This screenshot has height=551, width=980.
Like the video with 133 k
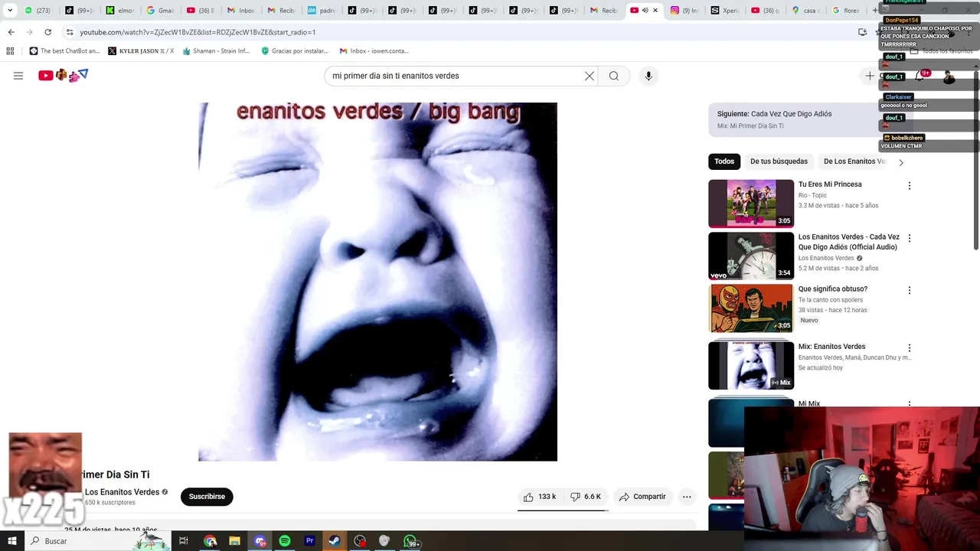tap(540, 497)
